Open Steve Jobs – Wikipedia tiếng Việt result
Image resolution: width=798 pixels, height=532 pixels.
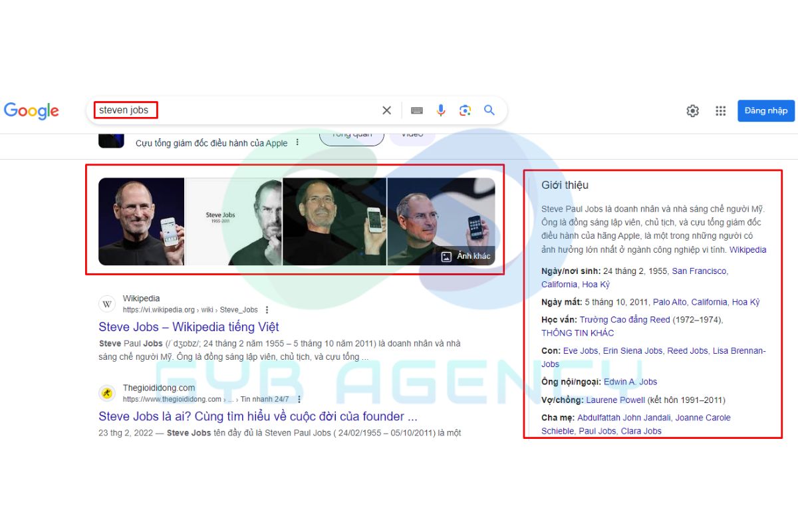click(x=189, y=327)
